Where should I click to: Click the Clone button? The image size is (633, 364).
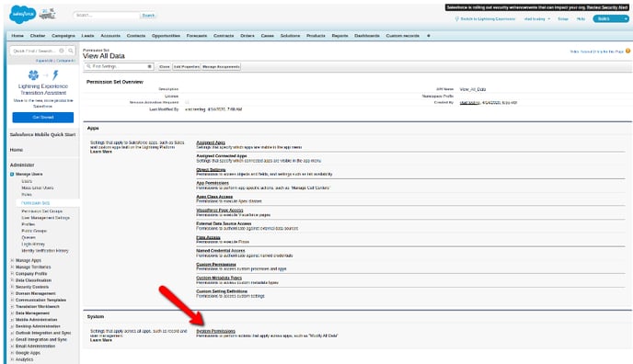(x=165, y=66)
